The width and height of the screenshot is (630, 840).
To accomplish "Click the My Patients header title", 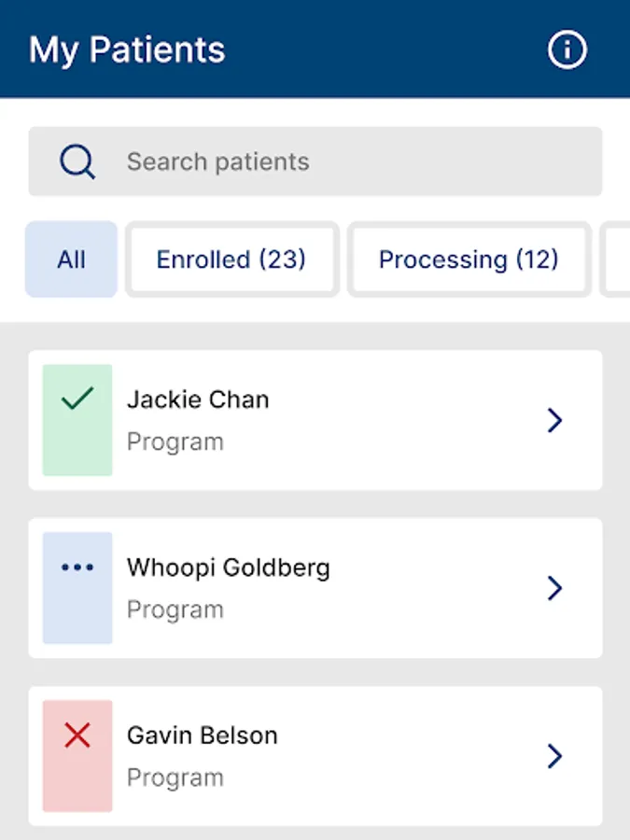I will 127,49.
